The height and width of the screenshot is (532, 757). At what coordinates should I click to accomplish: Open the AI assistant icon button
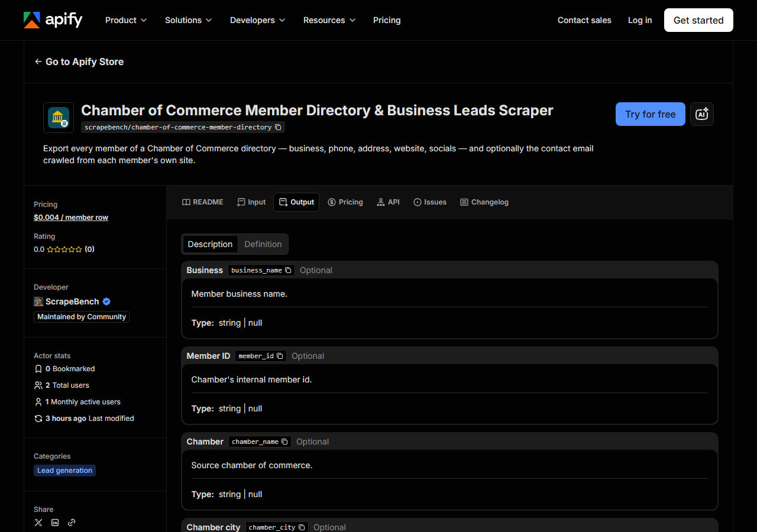coord(702,114)
